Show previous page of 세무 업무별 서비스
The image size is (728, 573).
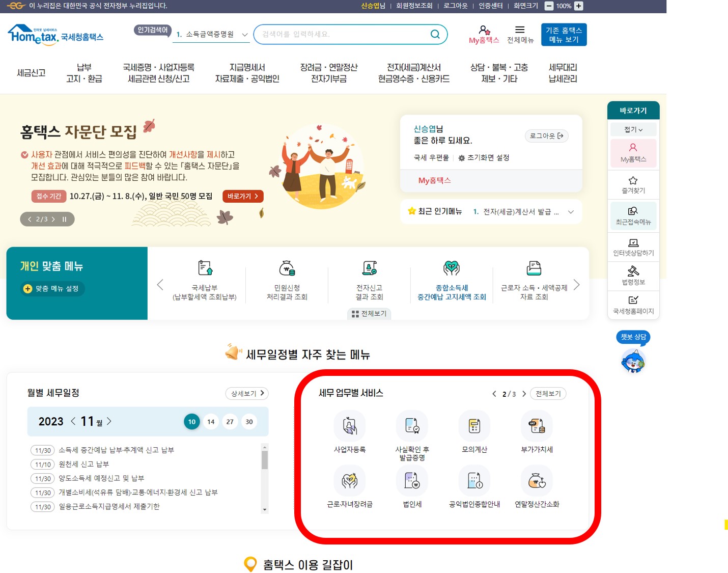tap(494, 394)
